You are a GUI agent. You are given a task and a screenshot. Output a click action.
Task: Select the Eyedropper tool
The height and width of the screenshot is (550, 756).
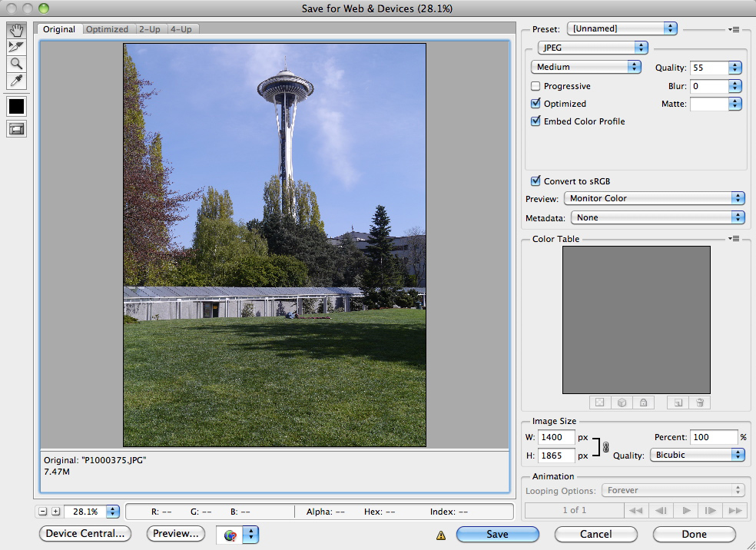(x=16, y=81)
